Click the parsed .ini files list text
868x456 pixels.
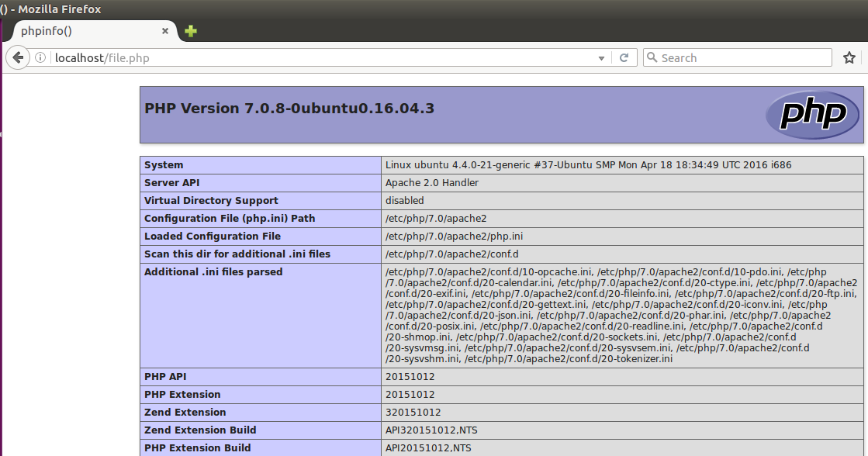(621, 315)
